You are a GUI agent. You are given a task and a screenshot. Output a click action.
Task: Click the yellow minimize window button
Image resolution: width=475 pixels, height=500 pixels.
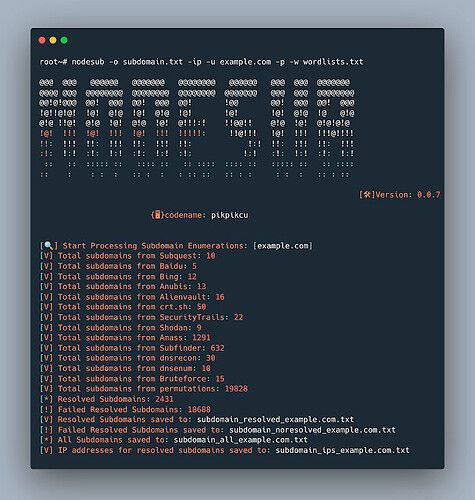pos(53,40)
